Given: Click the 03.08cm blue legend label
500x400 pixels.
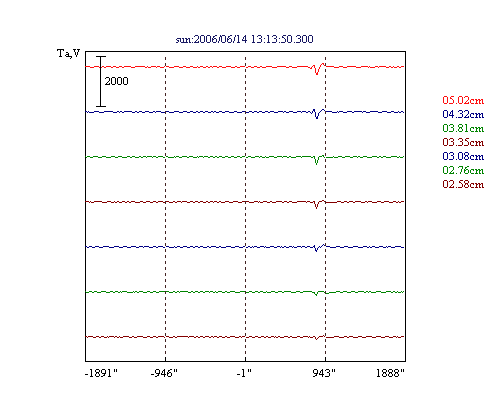Looking at the screenshot, I should click(x=463, y=156).
